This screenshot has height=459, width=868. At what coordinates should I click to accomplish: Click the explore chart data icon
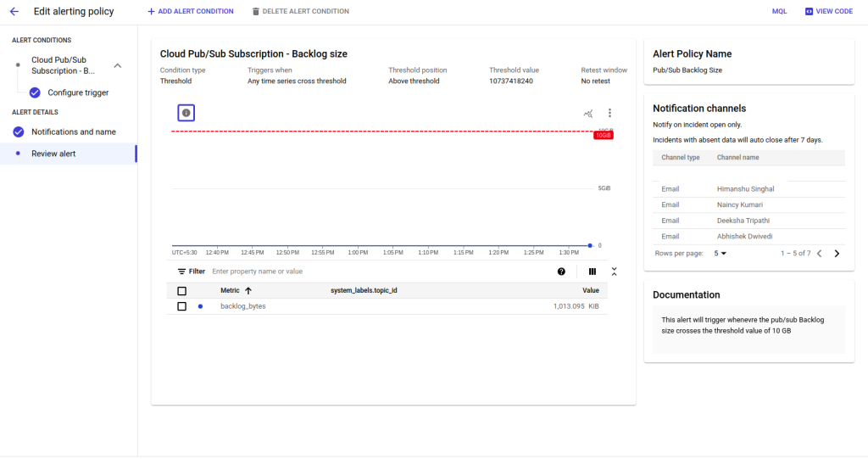coord(588,113)
